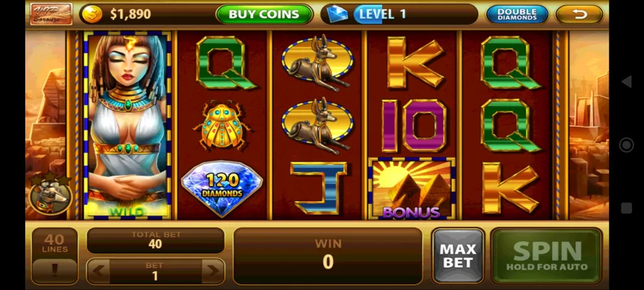
Task: Select the Max Bet button
Action: tap(458, 255)
